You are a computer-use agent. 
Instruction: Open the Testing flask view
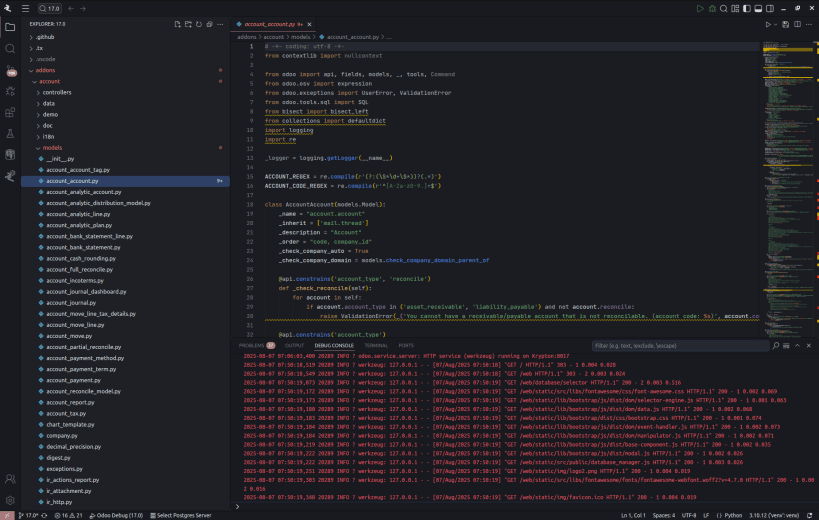[x=10, y=134]
